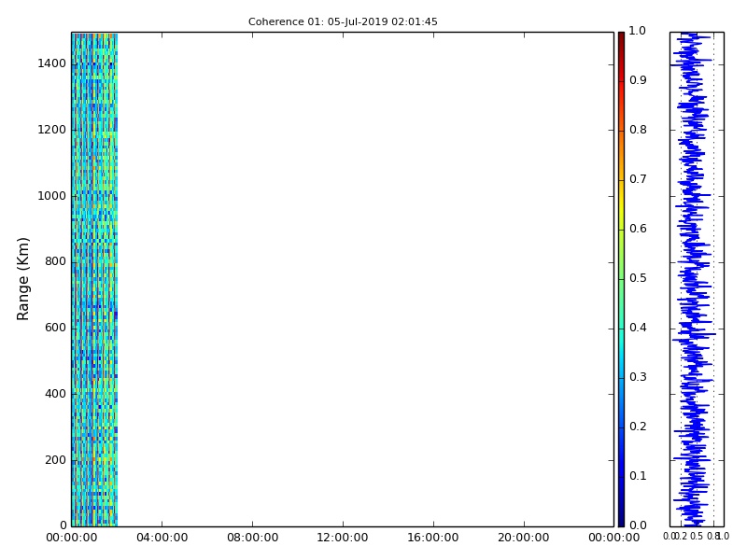Viewport: 747px width, 560px height.
Task: Click the 400 range tick label
Action: tap(55, 394)
